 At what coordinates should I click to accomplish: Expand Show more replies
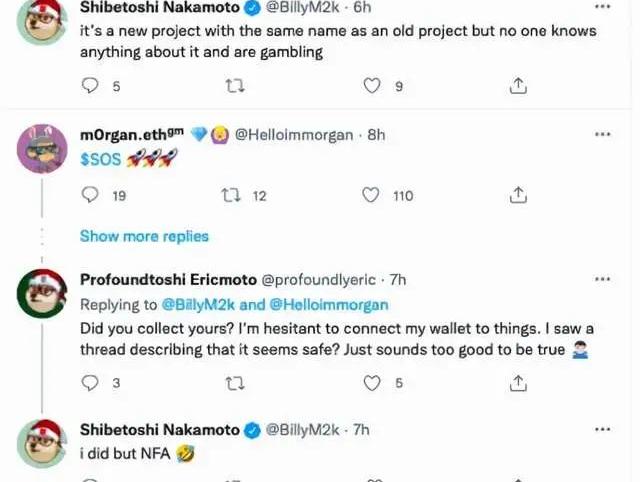pos(144,236)
